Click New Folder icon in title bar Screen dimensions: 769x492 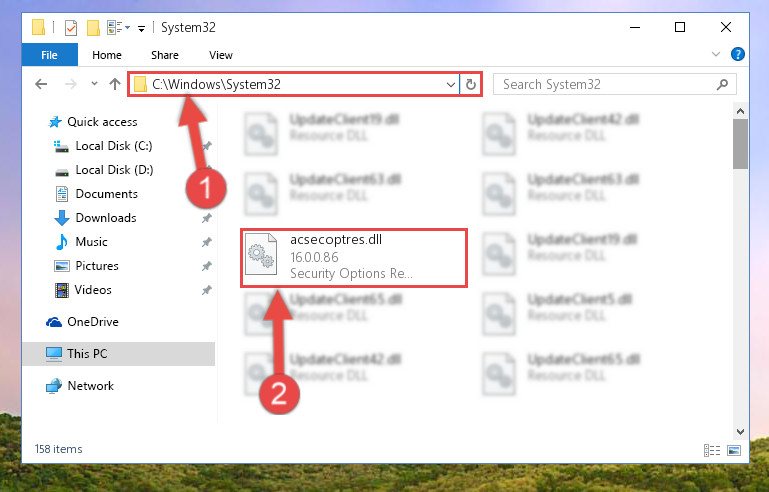click(x=93, y=27)
